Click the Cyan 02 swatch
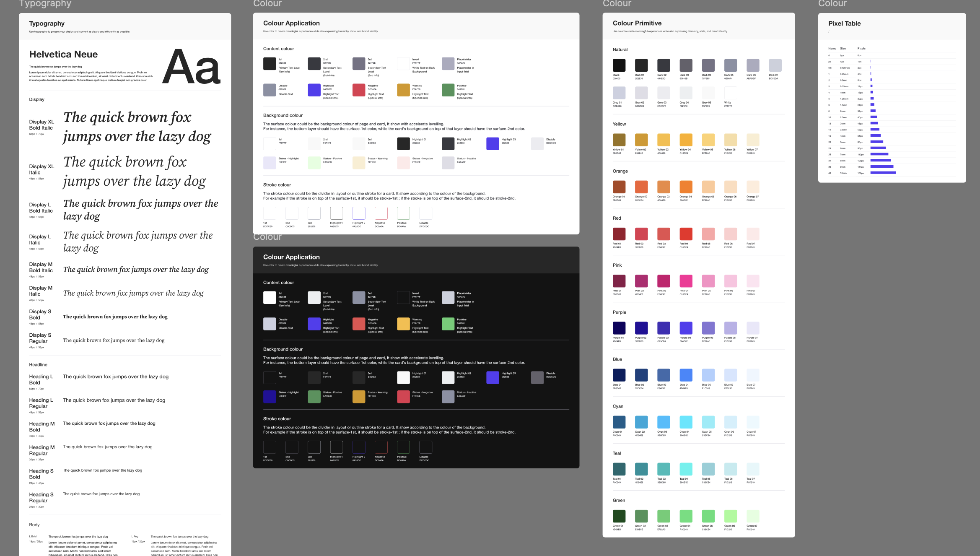 click(641, 422)
